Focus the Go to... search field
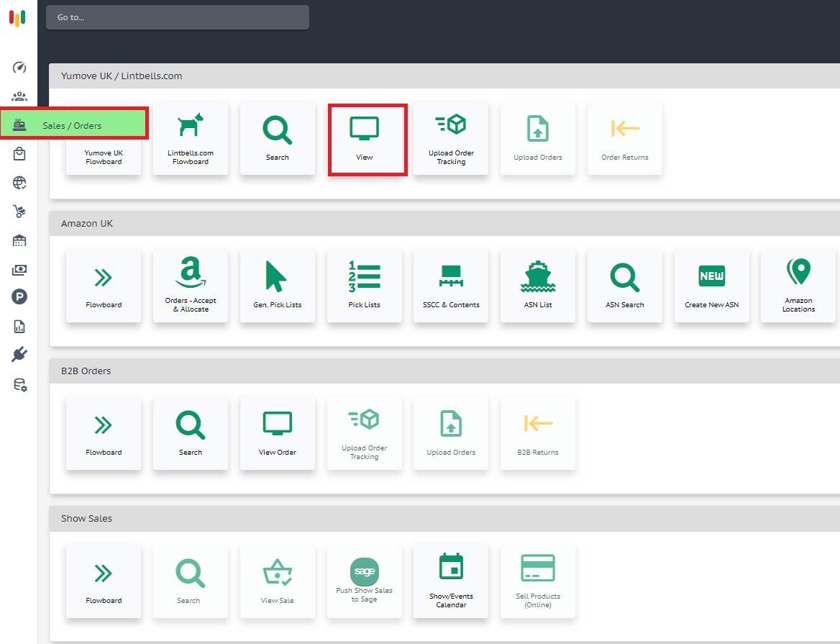Image resolution: width=840 pixels, height=644 pixels. click(x=178, y=17)
